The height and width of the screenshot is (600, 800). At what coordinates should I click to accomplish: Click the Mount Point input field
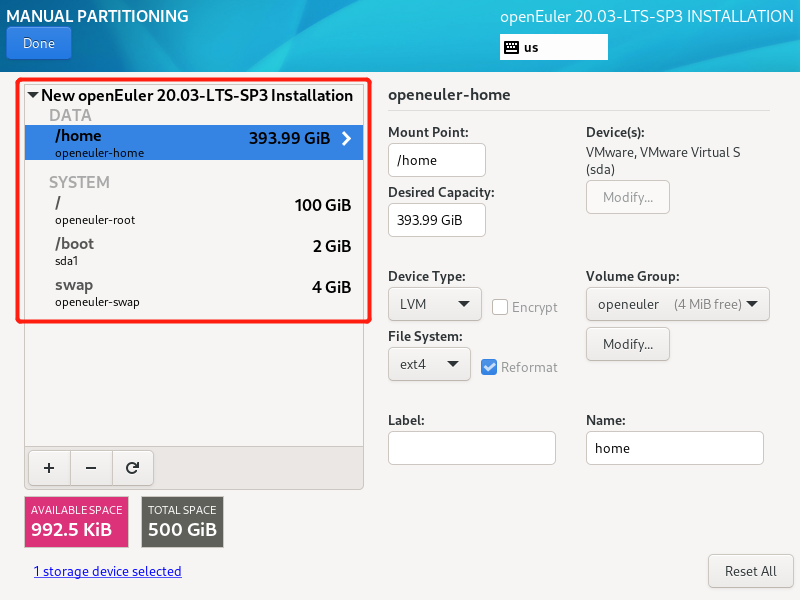point(437,160)
